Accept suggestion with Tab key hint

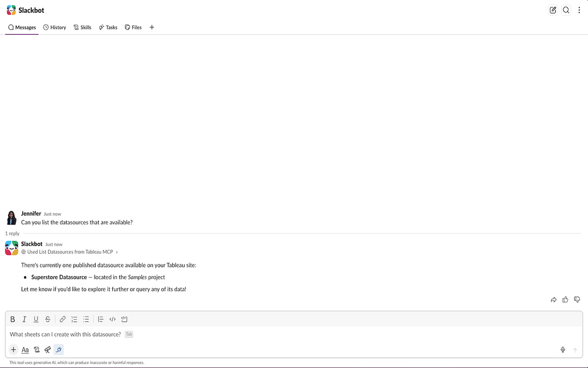tap(129, 334)
